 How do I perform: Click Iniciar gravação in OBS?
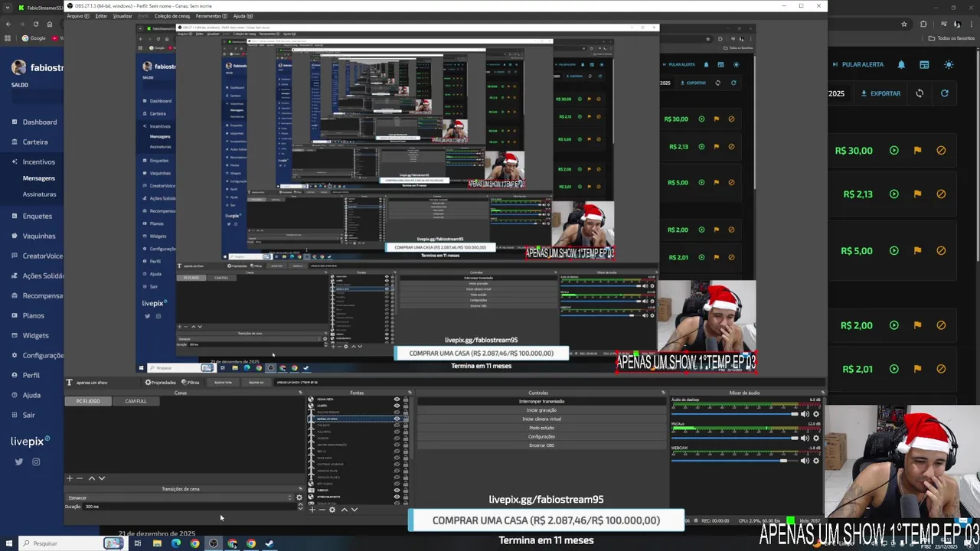pyautogui.click(x=541, y=410)
